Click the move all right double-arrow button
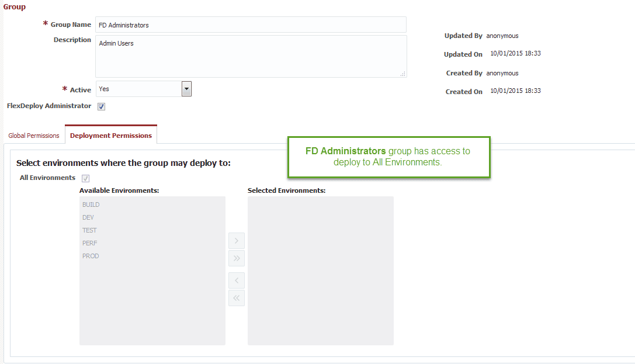Viewport: 635px width, 364px height. pos(237,258)
